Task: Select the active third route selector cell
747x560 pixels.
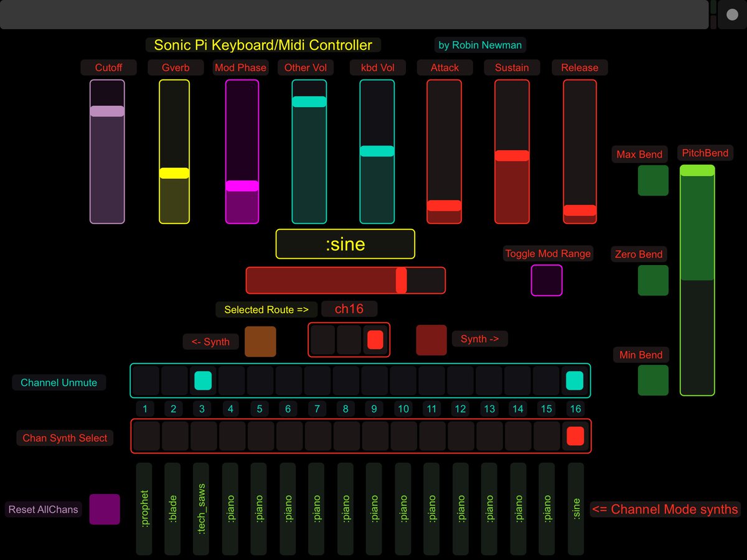Action: pyautogui.click(x=375, y=340)
